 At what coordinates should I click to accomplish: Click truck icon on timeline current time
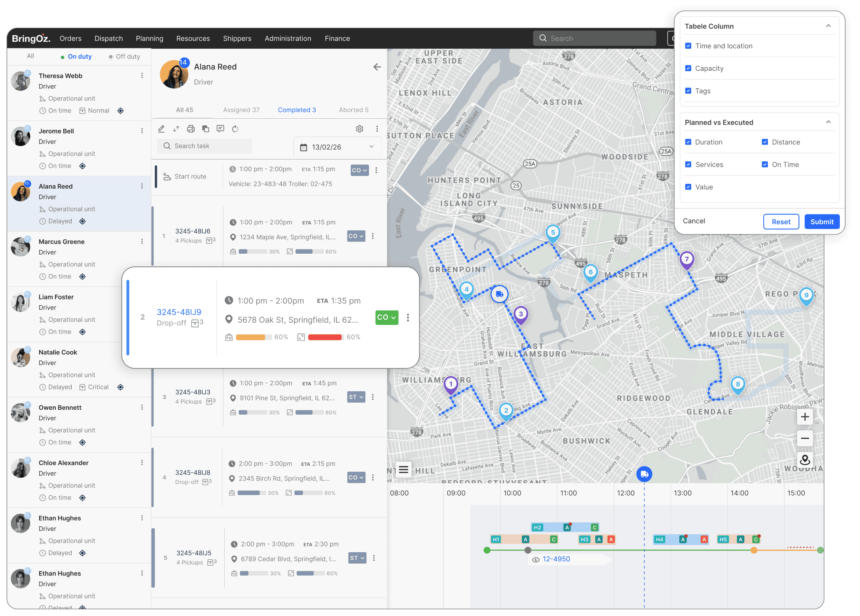pos(645,474)
